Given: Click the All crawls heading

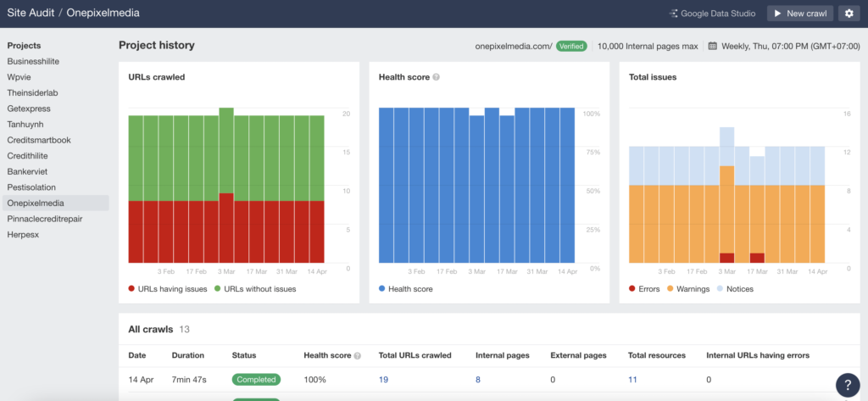Looking at the screenshot, I should point(151,329).
